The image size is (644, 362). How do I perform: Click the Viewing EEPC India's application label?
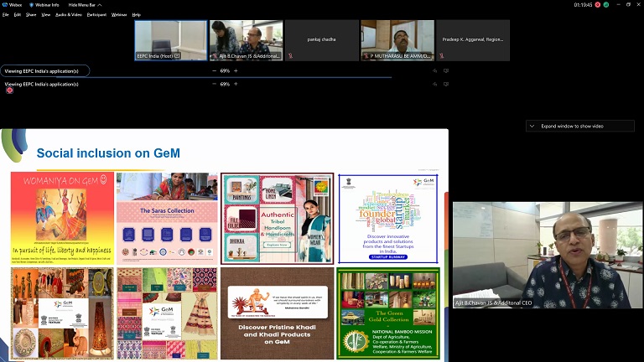pos(42,71)
